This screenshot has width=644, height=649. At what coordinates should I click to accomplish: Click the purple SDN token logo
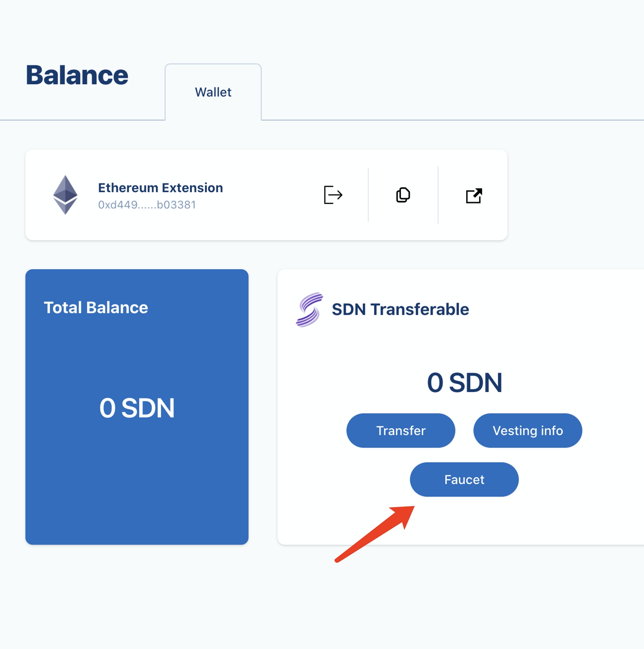point(309,310)
